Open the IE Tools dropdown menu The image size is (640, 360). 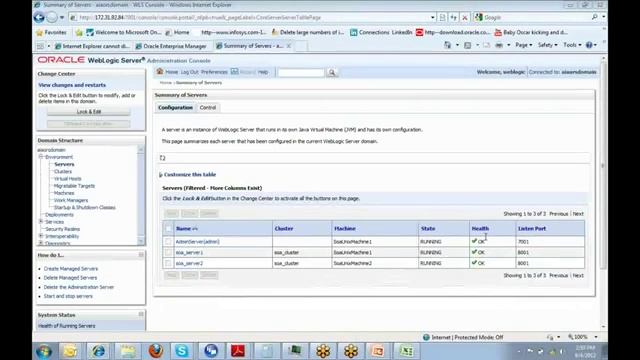572,45
